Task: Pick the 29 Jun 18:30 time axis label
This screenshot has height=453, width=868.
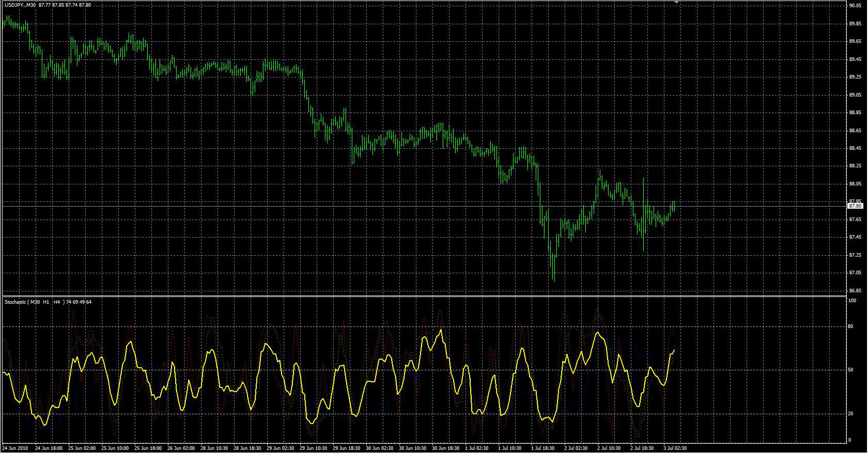Action: (x=346, y=448)
